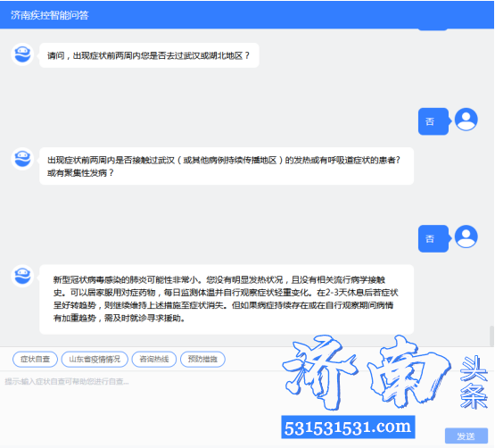Image resolution: width=495 pixels, height=448 pixels.
Task: Click the bot avatar beside the Wuhan travel question
Action: click(22, 54)
